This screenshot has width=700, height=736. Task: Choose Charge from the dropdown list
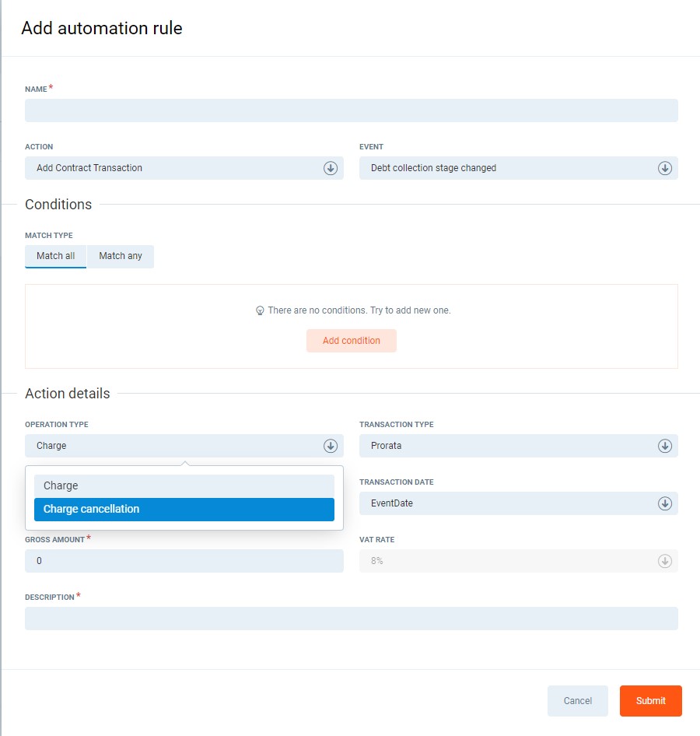(184, 485)
